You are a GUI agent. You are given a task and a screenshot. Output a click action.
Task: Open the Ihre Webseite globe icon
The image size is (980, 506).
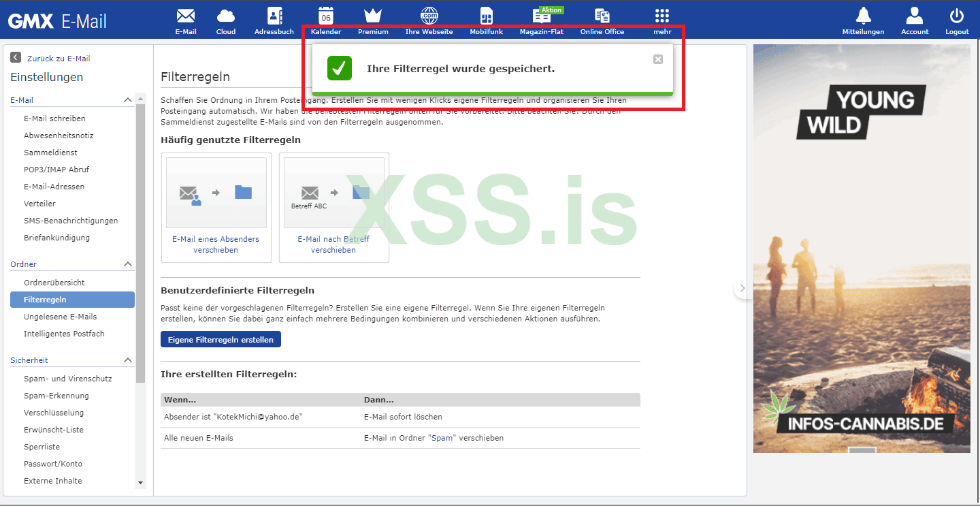tap(429, 21)
